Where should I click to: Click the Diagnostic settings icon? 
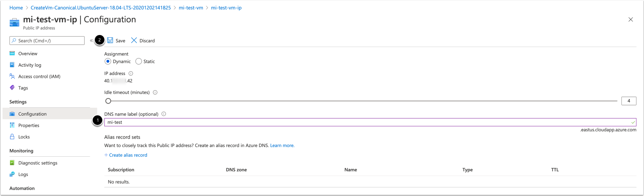click(12, 163)
